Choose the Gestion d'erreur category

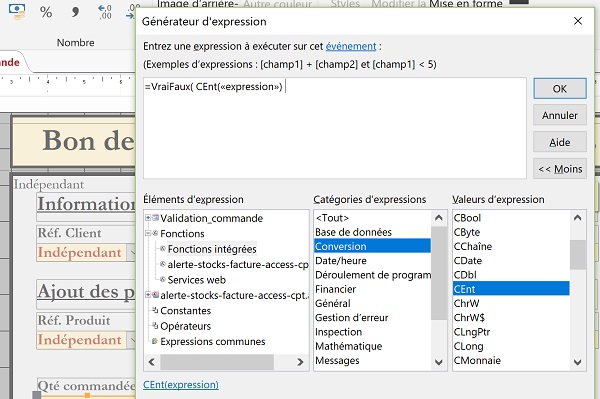[x=372, y=318]
